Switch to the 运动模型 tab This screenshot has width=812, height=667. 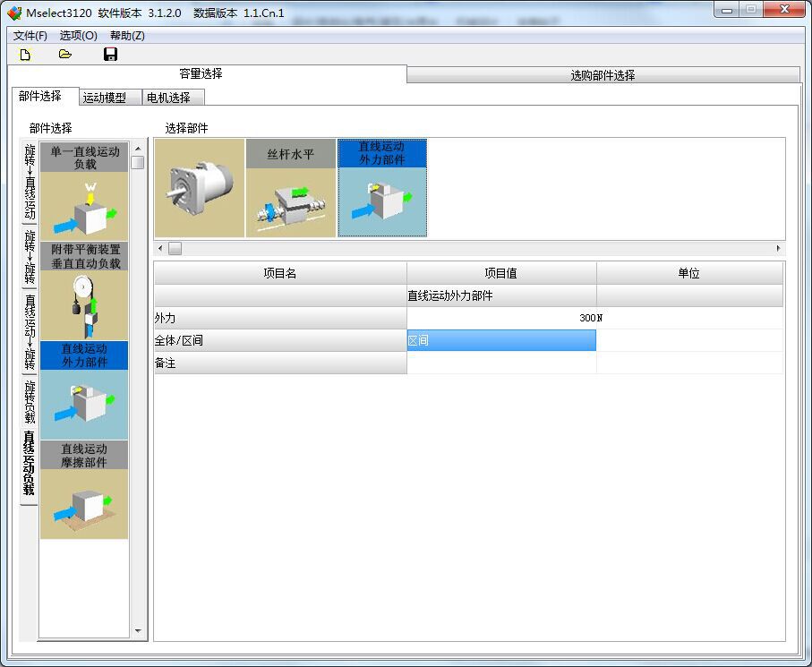click(x=105, y=98)
